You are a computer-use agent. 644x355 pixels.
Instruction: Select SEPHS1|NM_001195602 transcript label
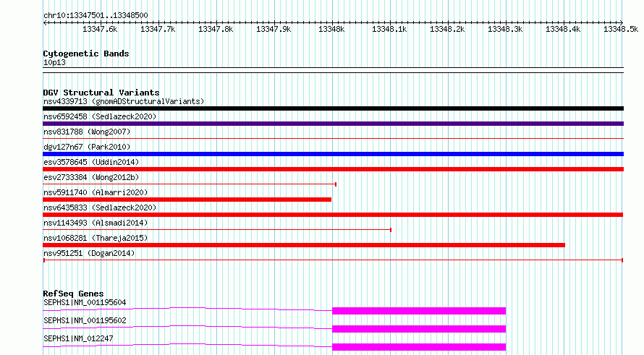tap(85, 321)
